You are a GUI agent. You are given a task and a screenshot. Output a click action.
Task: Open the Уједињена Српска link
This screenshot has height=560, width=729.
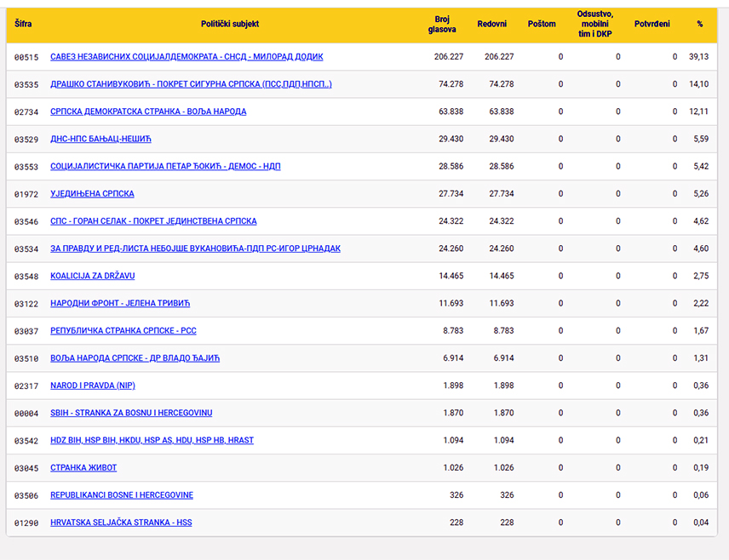(x=92, y=194)
